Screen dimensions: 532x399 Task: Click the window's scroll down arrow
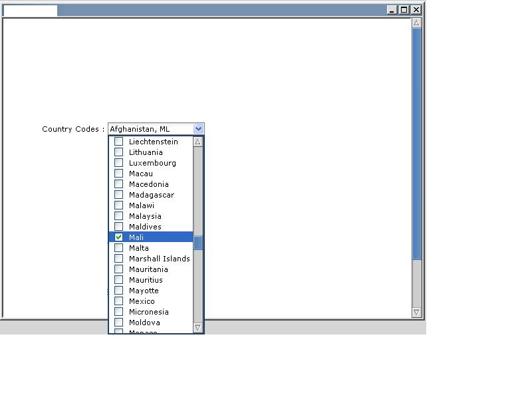click(x=417, y=312)
